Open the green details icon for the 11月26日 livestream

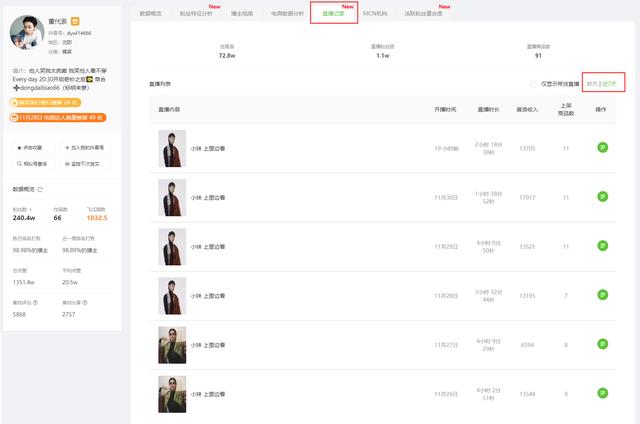[x=602, y=393]
